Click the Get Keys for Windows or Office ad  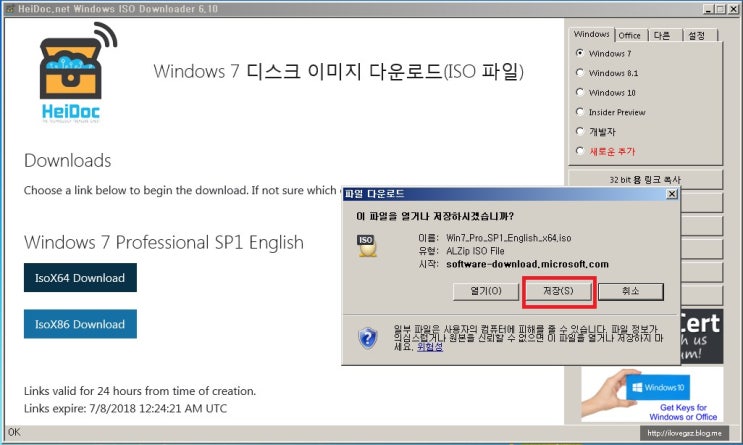pyautogui.click(x=652, y=394)
